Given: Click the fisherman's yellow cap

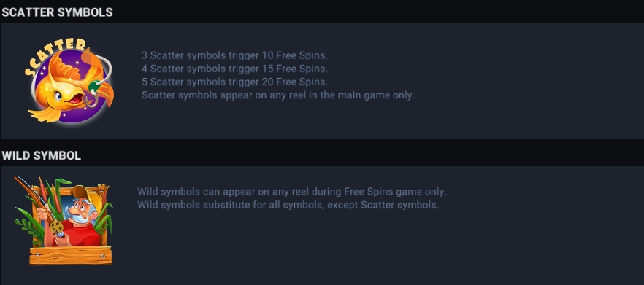Looking at the screenshot, I should [86, 195].
